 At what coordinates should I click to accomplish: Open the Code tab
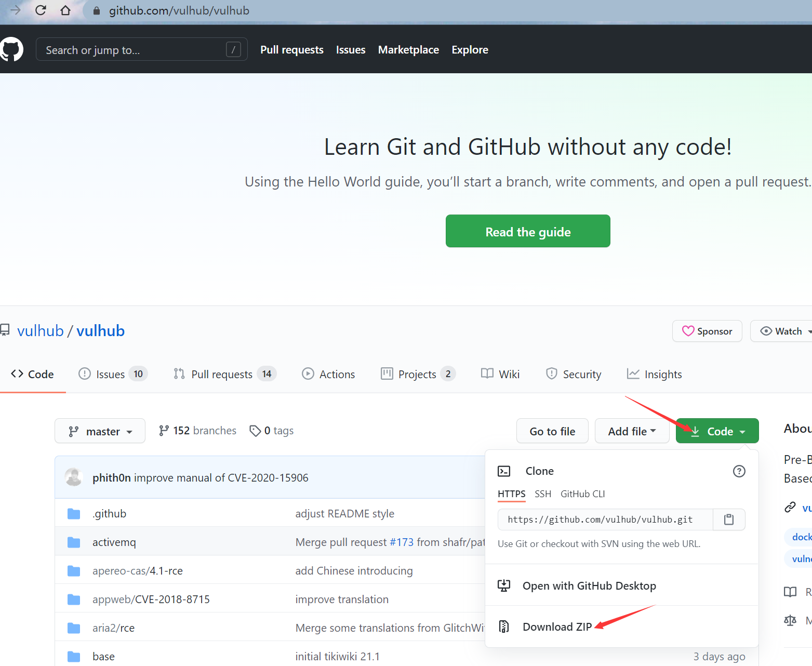coord(32,374)
